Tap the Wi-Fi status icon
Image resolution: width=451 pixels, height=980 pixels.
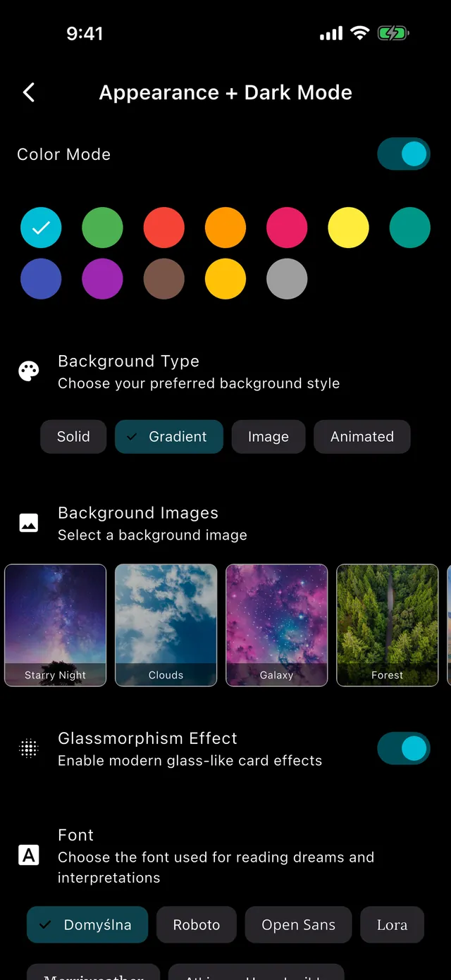(x=360, y=33)
